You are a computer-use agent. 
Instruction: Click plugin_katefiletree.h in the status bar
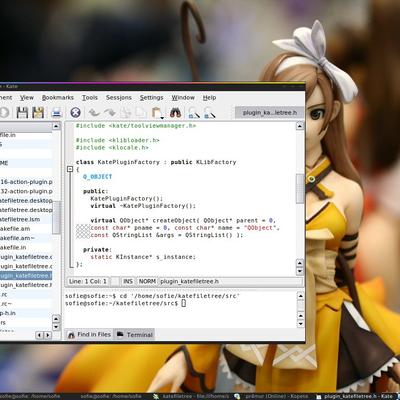coord(190,281)
